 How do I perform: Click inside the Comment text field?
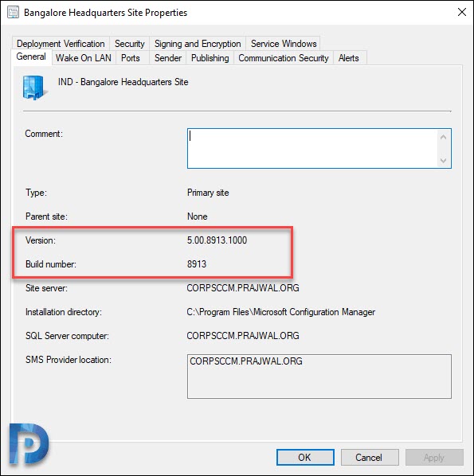[312, 148]
